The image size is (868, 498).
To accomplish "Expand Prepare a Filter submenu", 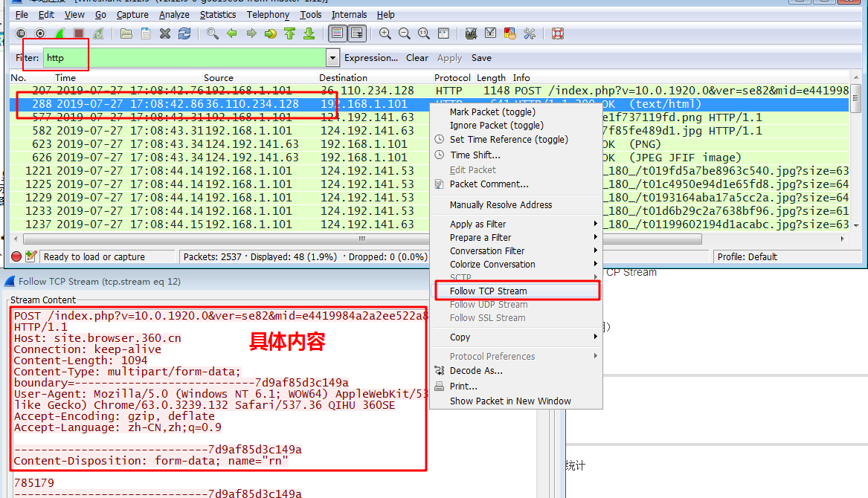I will (516, 237).
